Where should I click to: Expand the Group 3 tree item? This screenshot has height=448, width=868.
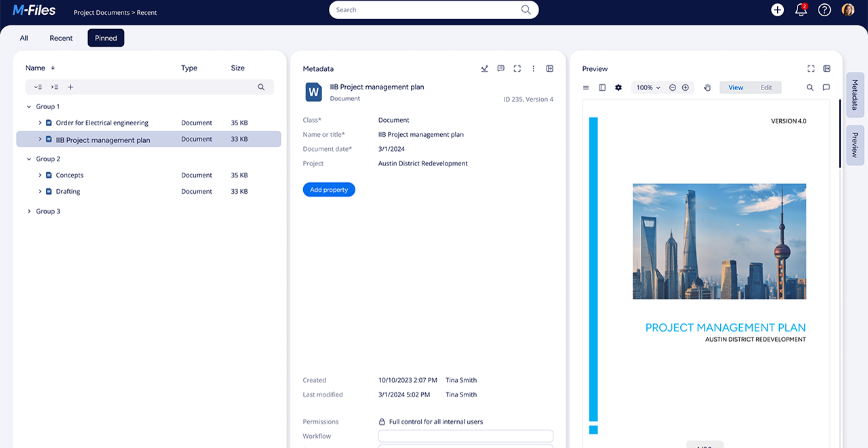(x=28, y=211)
